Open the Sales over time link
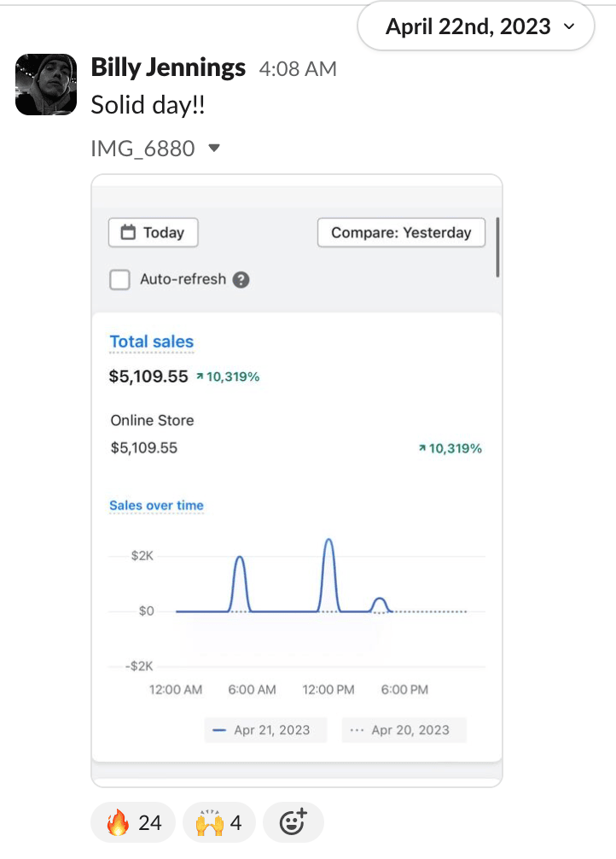This screenshot has width=616, height=859. [156, 505]
